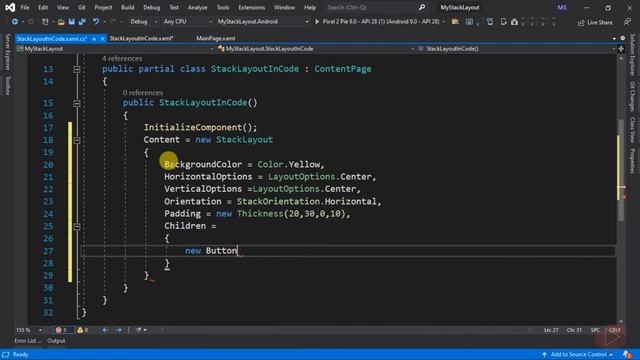Viewport: 640px width, 360px height.
Task: Undo last edit with Undo icon
Action: (96, 22)
